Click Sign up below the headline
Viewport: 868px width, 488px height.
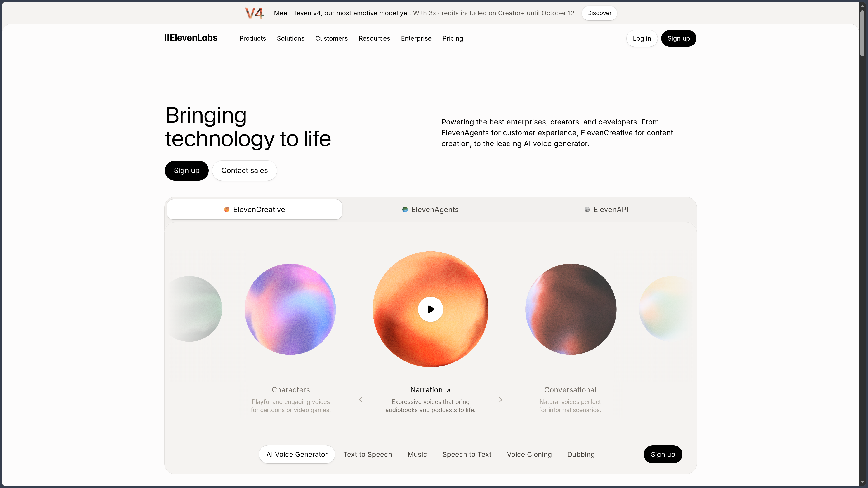click(x=186, y=170)
